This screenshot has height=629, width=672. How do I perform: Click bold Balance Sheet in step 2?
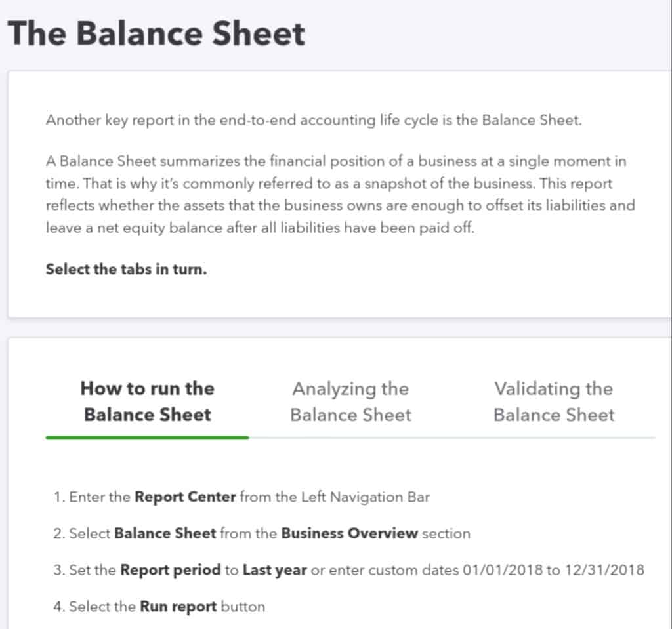[x=165, y=533]
